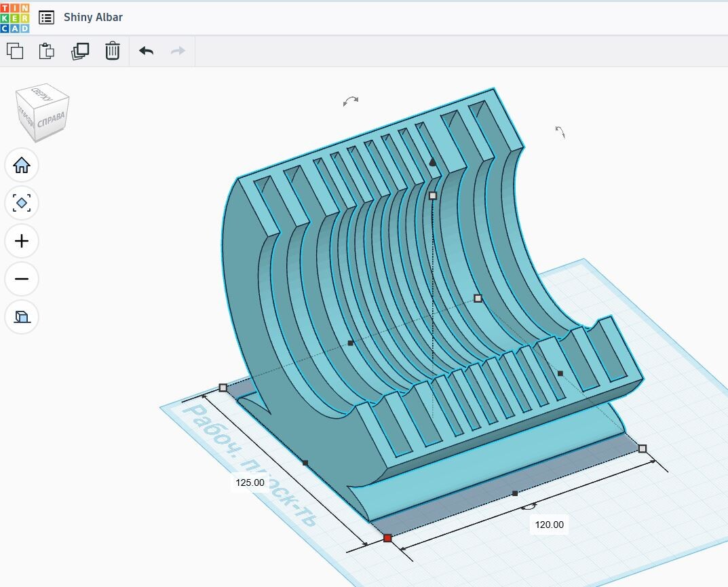The image size is (728, 587).
Task: Open the designs list icon beside the title
Action: pos(46,18)
